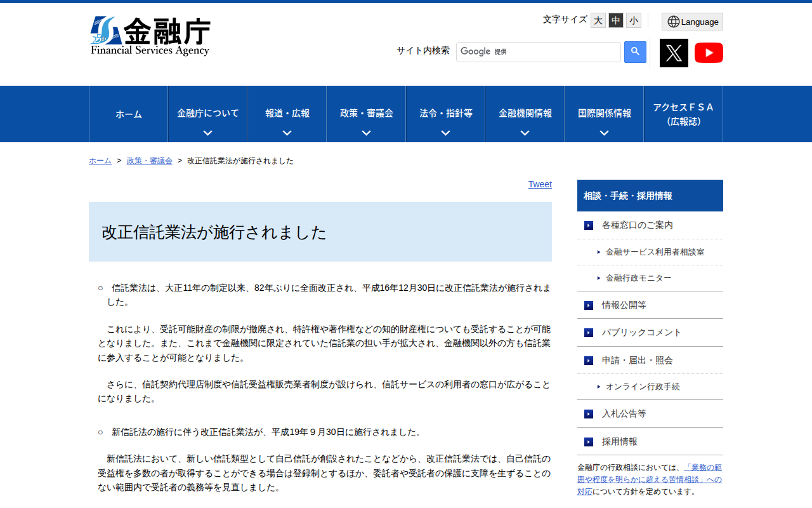Keep 中 font size selected
Screen dimensions: 812x508
615,20
